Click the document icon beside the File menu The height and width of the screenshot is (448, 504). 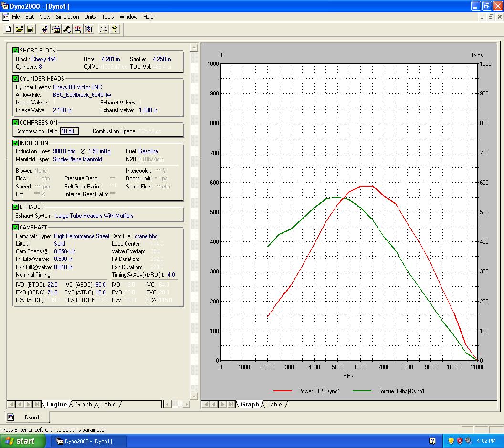click(x=5, y=17)
